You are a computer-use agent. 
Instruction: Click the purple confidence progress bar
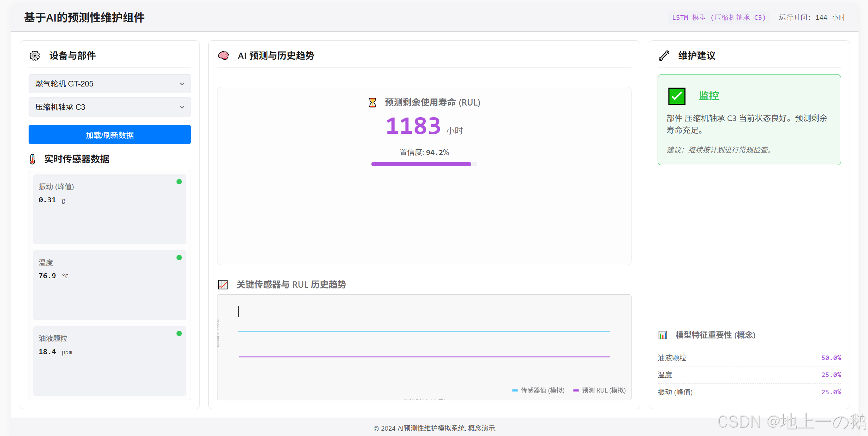(x=421, y=164)
